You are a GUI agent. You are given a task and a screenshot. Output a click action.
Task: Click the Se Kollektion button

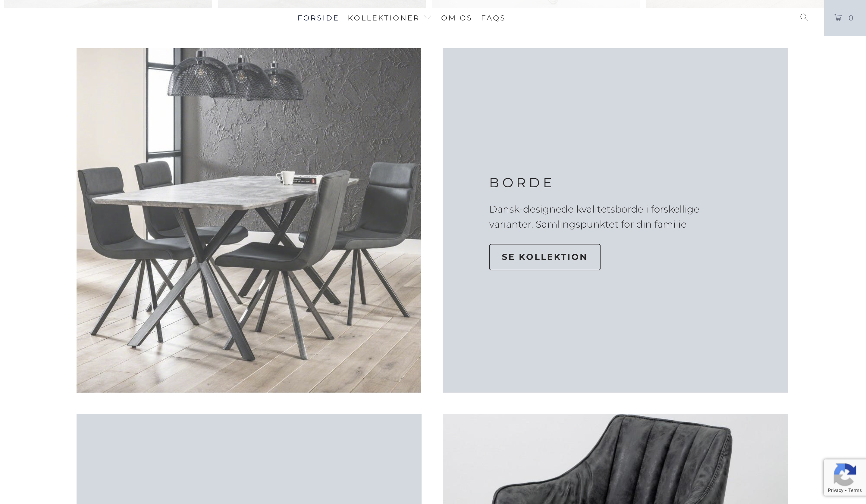tap(545, 257)
